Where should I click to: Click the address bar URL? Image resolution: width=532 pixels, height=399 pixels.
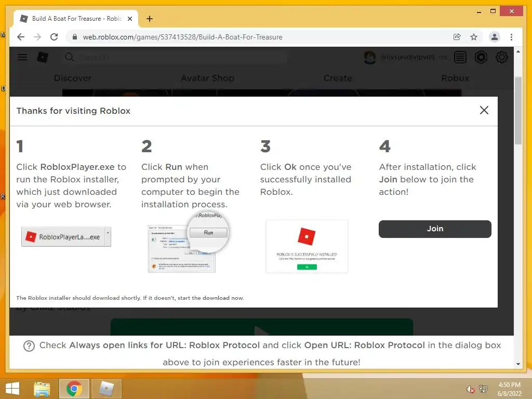(182, 37)
